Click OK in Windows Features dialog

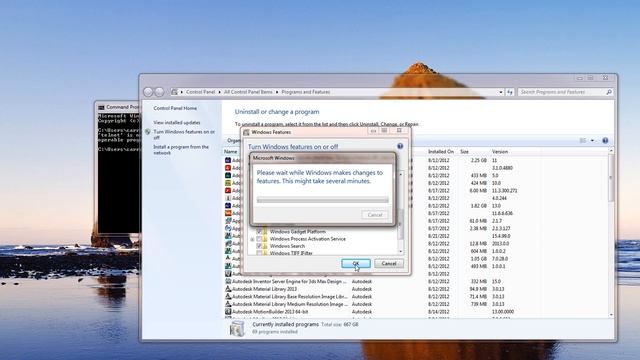356,263
